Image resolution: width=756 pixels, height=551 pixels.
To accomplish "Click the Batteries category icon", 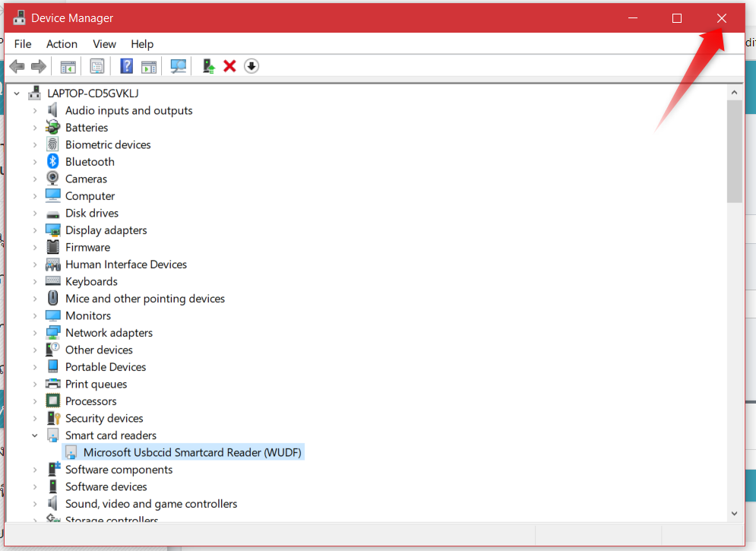I will (x=53, y=127).
